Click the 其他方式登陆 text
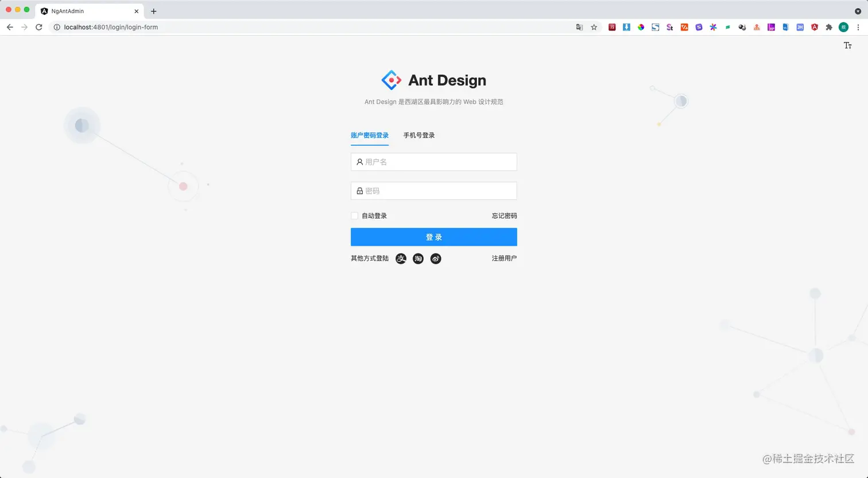This screenshot has width=868, height=478. (x=370, y=259)
